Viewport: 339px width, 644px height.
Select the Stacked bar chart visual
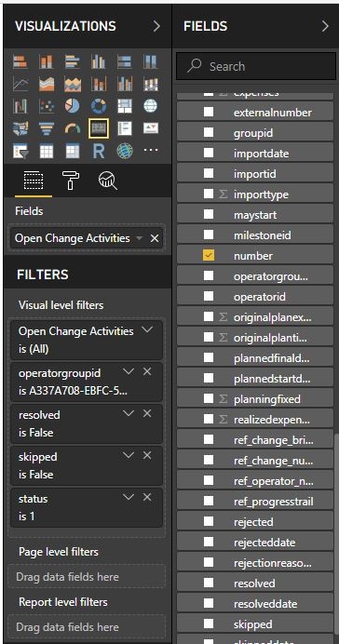[x=20, y=62]
